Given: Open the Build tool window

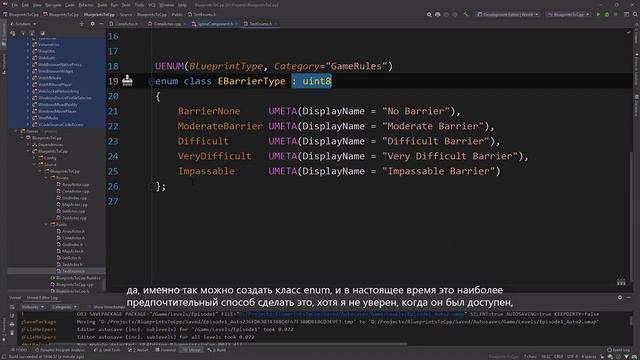Looking at the screenshot, I should 217,350.
